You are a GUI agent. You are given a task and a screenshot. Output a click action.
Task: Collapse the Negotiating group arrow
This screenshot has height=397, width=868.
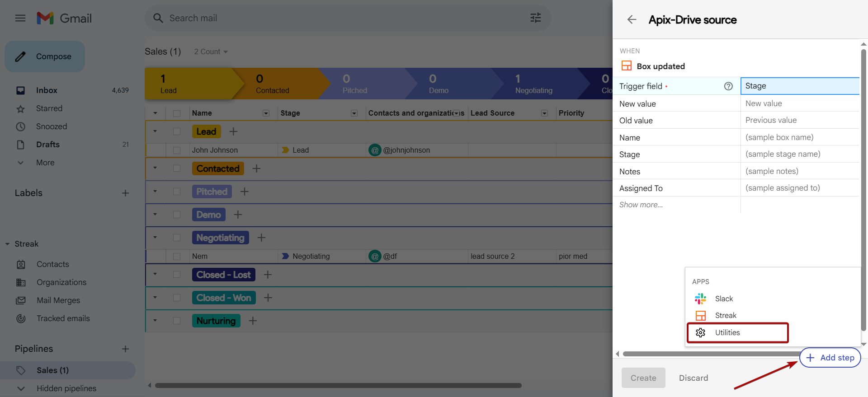pyautogui.click(x=155, y=238)
